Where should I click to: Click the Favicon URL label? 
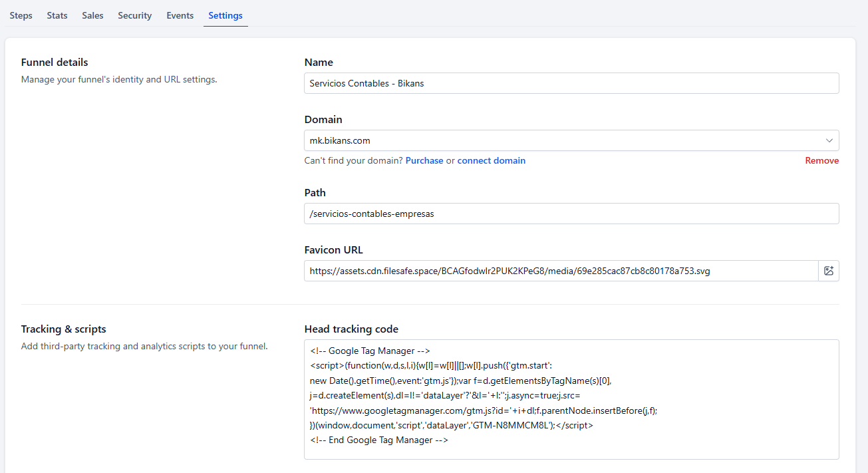coord(334,250)
